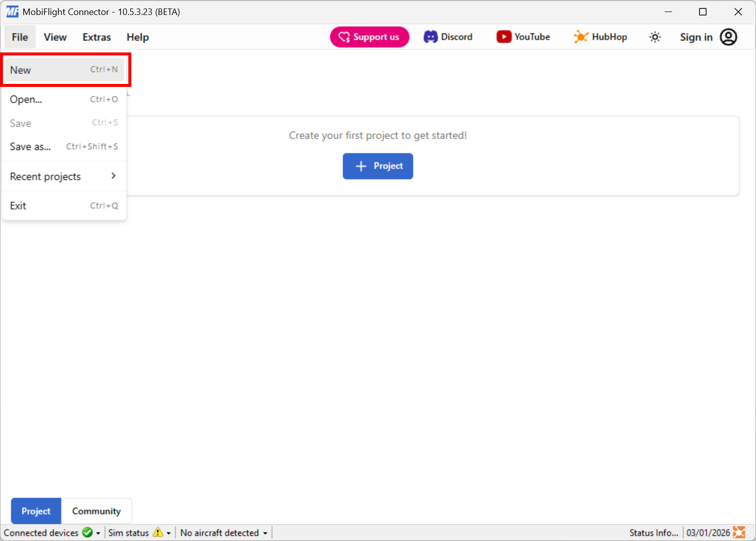Expand the No aircraft detected dropdown
The image size is (756, 541).
pyautogui.click(x=265, y=533)
